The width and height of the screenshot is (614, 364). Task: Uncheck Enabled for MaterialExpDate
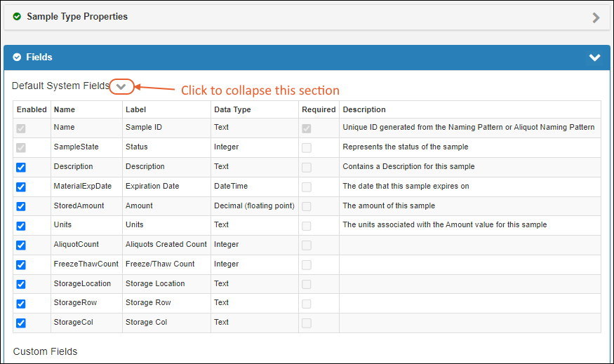(21, 187)
